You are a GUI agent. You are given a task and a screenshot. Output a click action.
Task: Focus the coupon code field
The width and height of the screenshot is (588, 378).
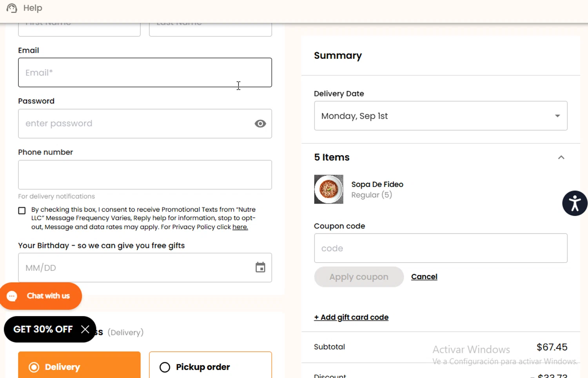click(x=441, y=248)
